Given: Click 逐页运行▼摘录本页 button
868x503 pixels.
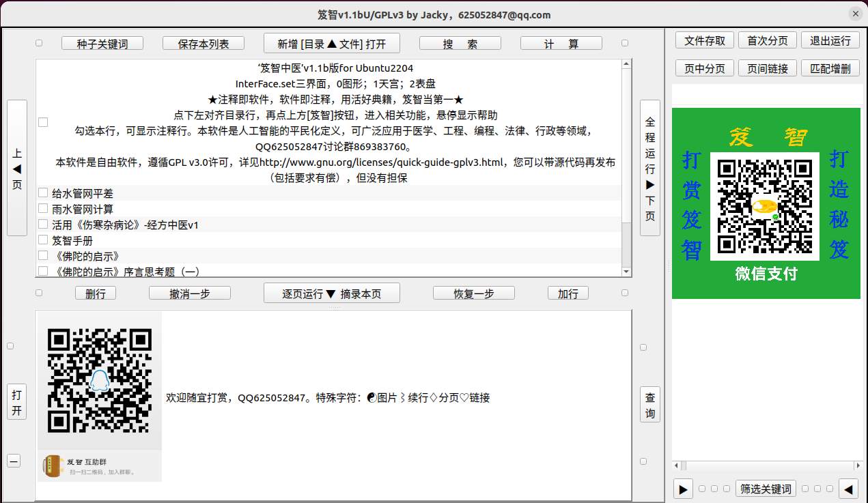Looking at the screenshot, I should point(331,293).
